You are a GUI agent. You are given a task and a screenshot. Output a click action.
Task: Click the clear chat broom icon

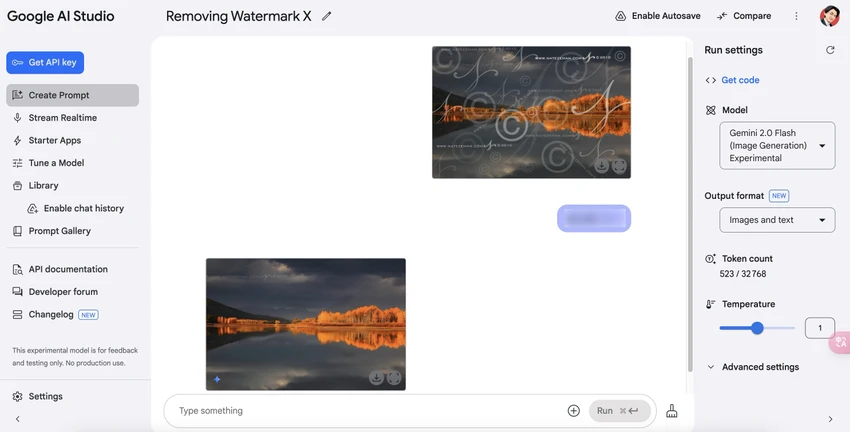[672, 411]
